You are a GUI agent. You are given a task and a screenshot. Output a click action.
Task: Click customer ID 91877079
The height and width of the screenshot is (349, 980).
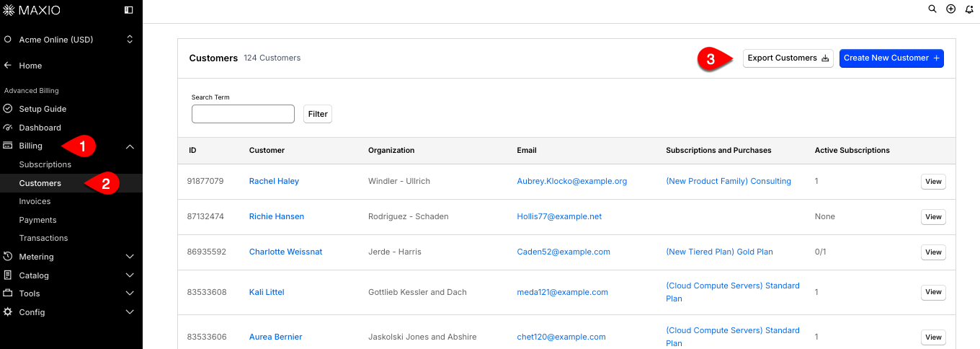(205, 181)
